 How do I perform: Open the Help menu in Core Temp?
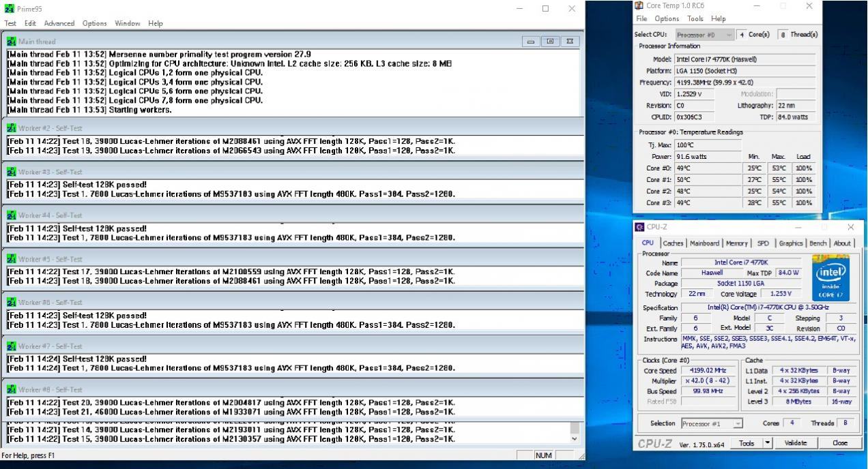pyautogui.click(x=718, y=18)
